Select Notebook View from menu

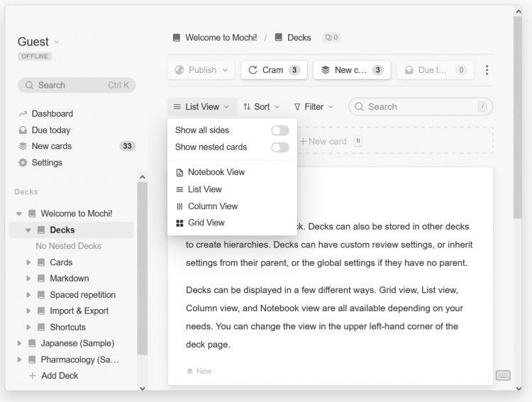[216, 172]
